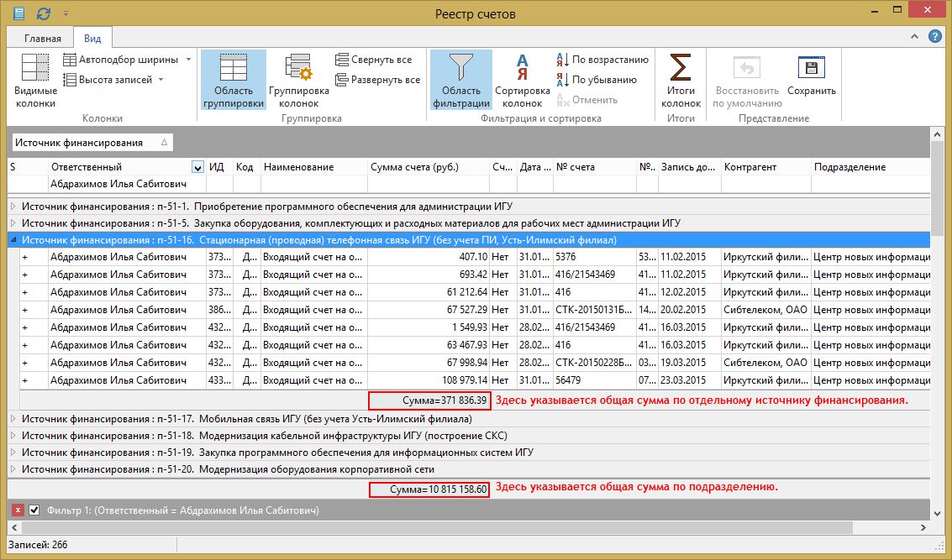
Task: Toggle the Область фильтрации funnel icon
Action: [x=460, y=69]
